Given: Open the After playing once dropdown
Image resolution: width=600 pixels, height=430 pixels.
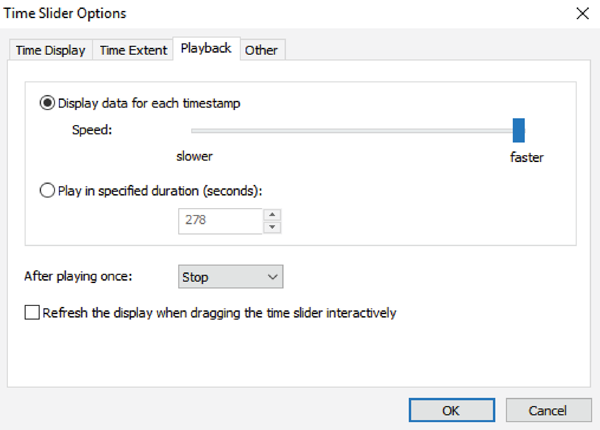Looking at the screenshot, I should 231,277.
